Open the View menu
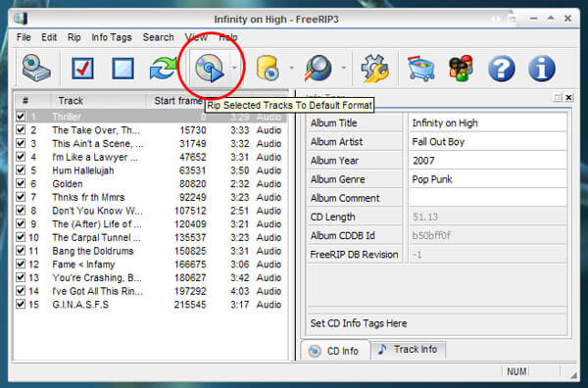This screenshot has height=388, width=588. coord(196,37)
